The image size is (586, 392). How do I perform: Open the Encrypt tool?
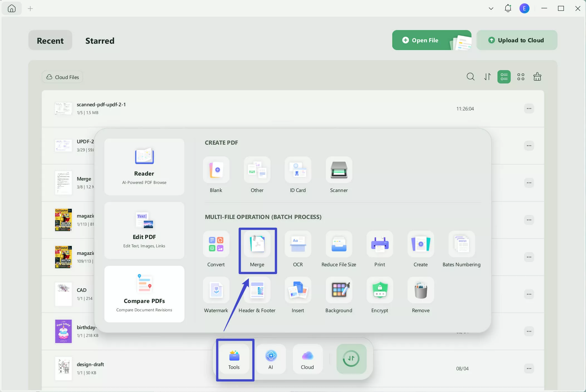(x=379, y=295)
